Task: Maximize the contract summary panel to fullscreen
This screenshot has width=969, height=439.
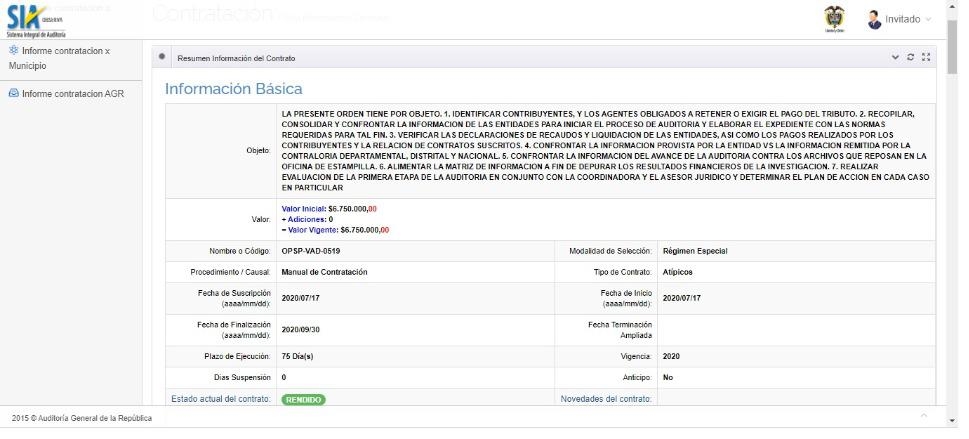Action: click(x=926, y=58)
